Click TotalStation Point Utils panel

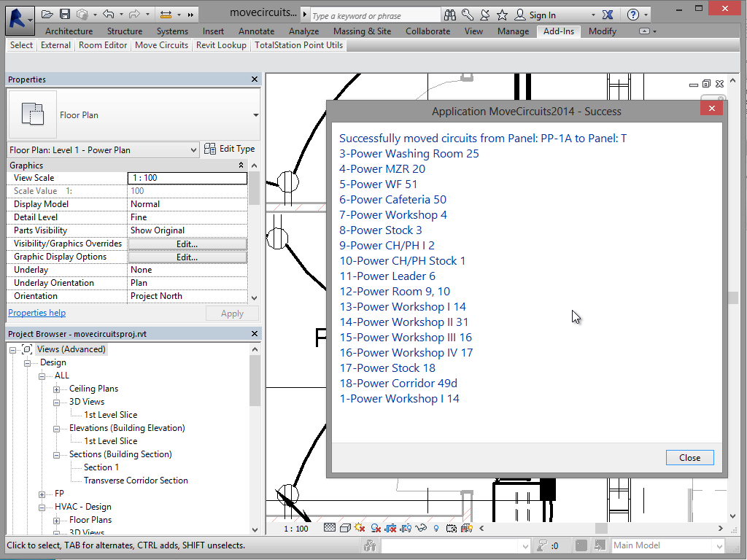point(298,45)
